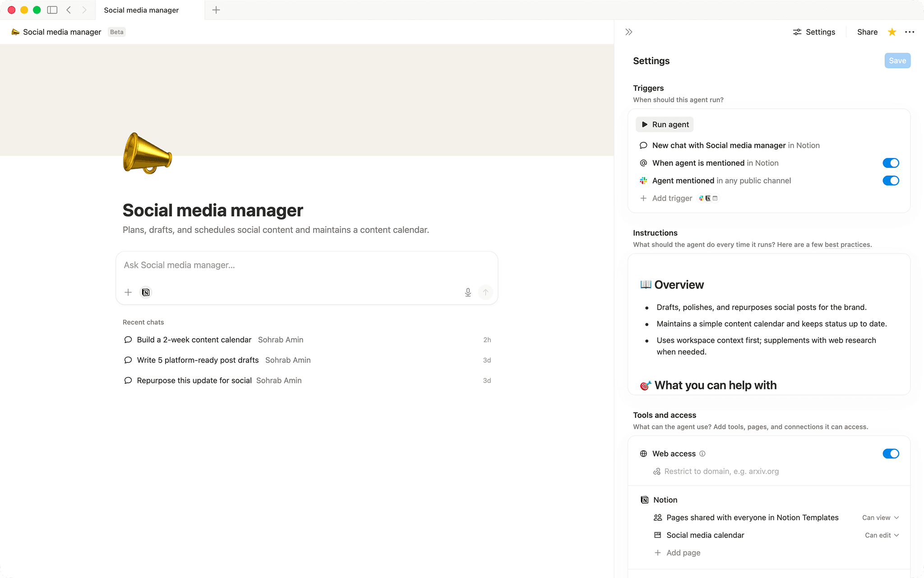Click the Notion context icon in the chat input

(145, 292)
